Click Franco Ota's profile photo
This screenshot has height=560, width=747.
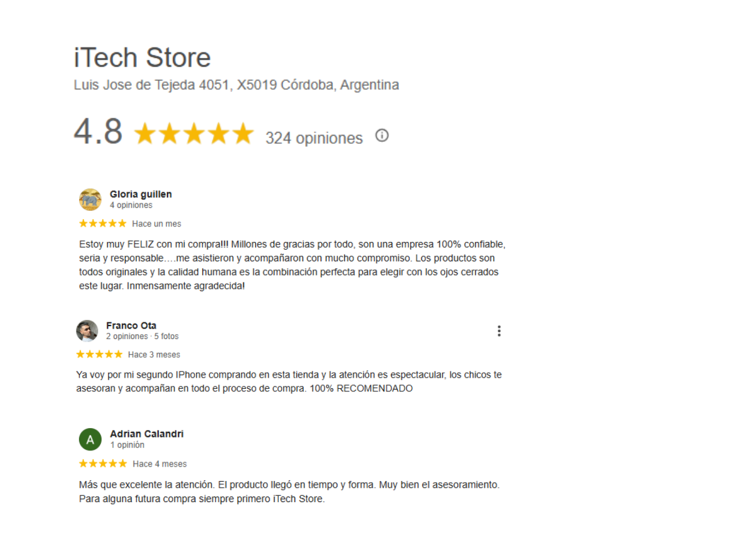[87, 331]
